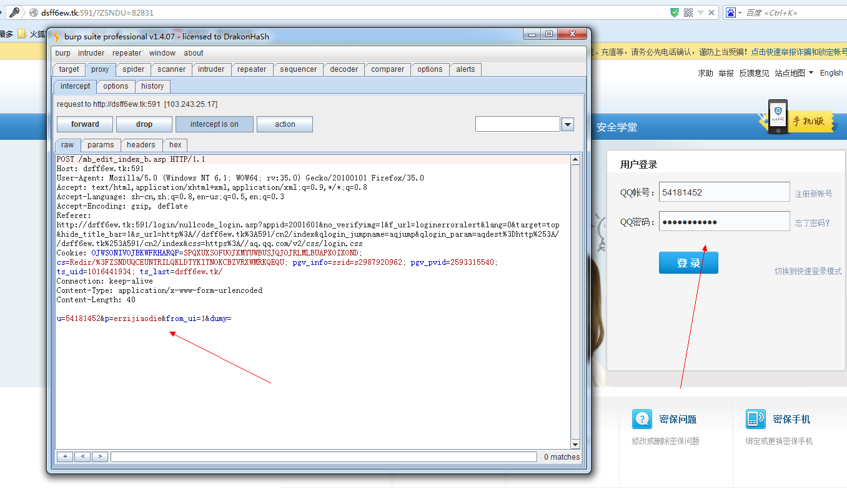Expand the 站点地图 dropdown
847x504 pixels.
pos(811,72)
